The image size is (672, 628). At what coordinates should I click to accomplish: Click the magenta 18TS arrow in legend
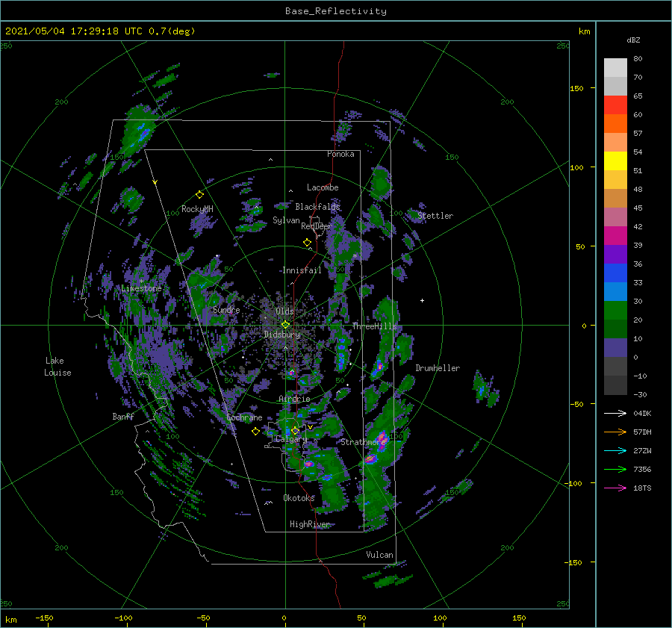615,488
